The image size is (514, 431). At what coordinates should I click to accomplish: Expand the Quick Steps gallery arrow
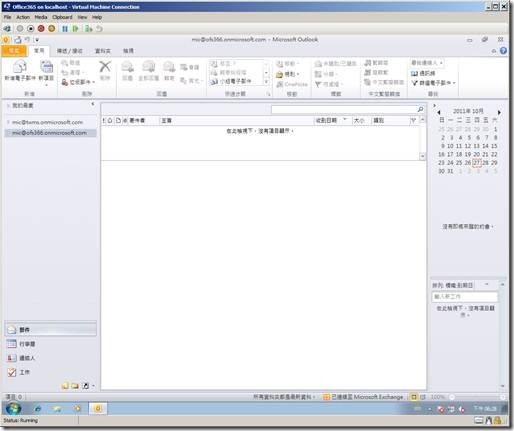(266, 82)
